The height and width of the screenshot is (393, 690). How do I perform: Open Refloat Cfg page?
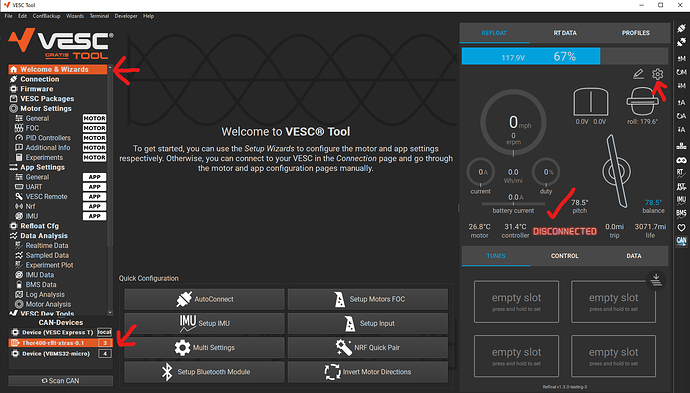click(58, 226)
